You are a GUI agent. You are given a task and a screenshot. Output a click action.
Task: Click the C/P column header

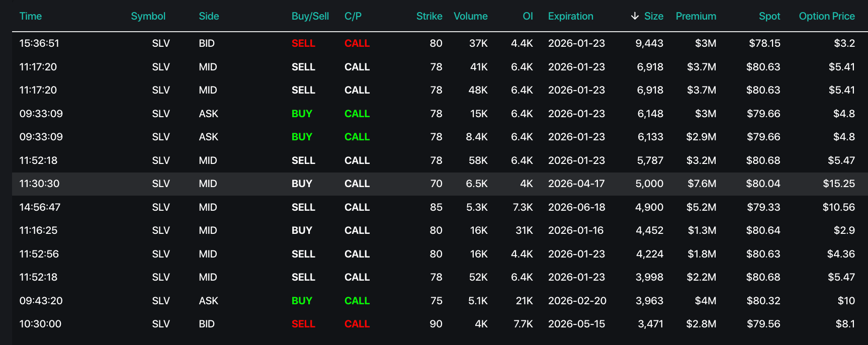point(353,16)
